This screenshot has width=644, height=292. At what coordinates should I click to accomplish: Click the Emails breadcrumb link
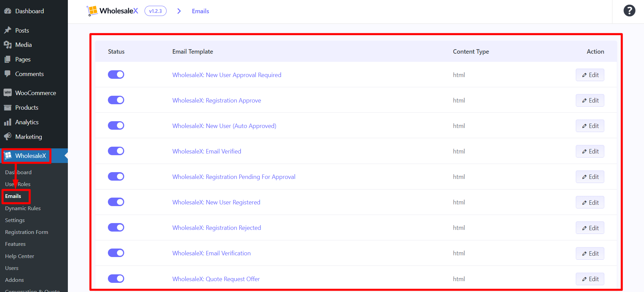tap(201, 11)
